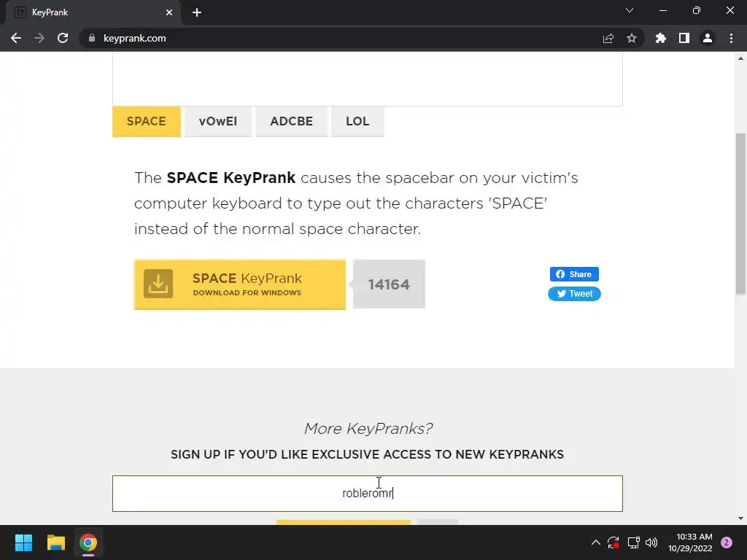Click the browser forward arrow

pos(39,38)
